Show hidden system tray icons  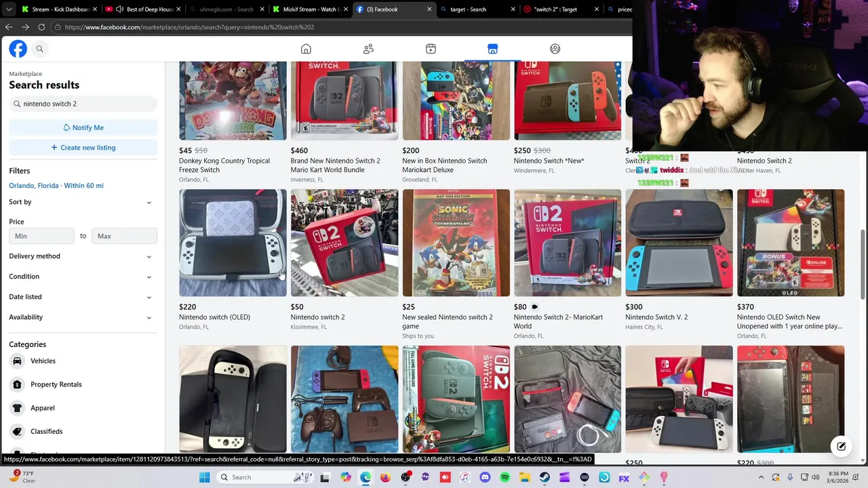[762, 477]
